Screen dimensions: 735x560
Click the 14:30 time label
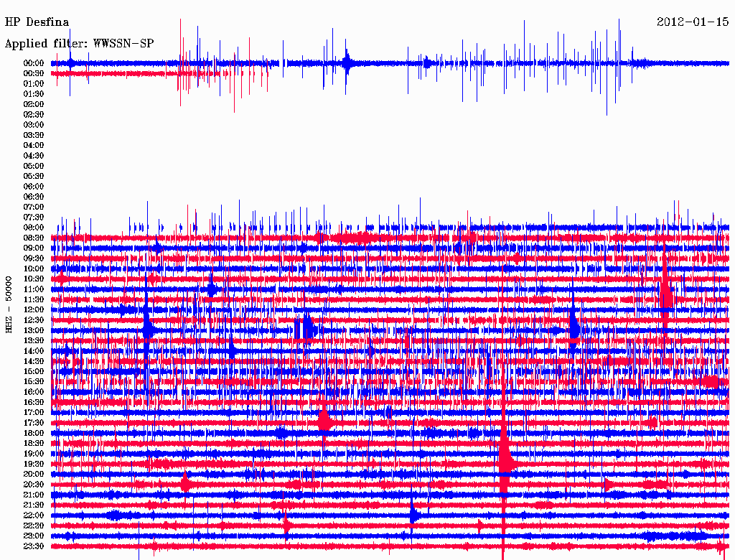tap(34, 361)
